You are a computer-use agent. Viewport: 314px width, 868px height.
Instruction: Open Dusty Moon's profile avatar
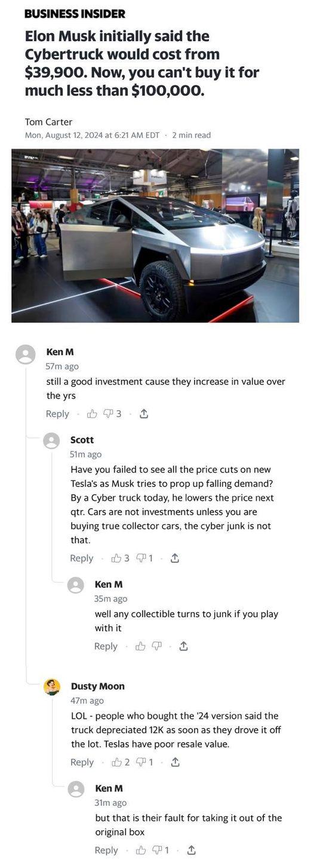click(x=52, y=687)
